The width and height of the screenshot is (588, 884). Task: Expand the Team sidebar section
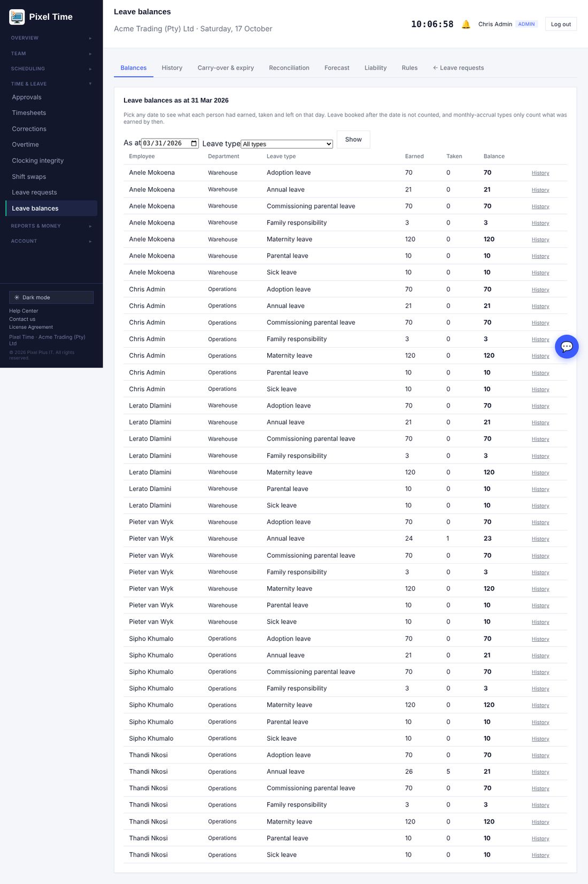point(51,53)
